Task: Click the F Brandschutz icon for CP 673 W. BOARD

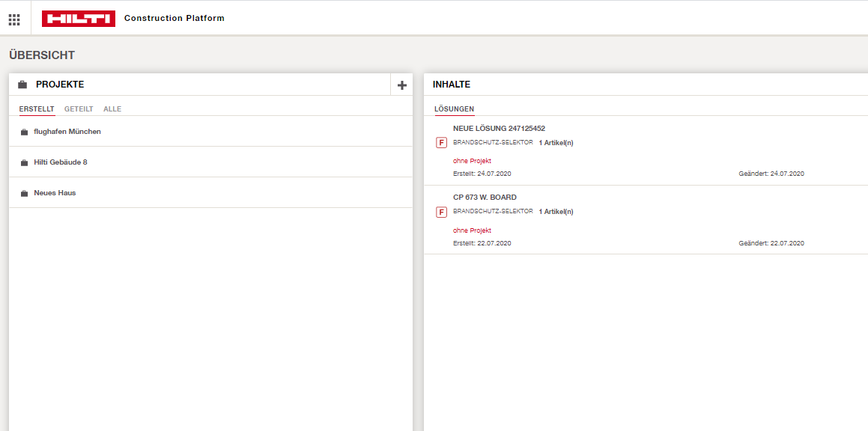Action: pos(441,212)
